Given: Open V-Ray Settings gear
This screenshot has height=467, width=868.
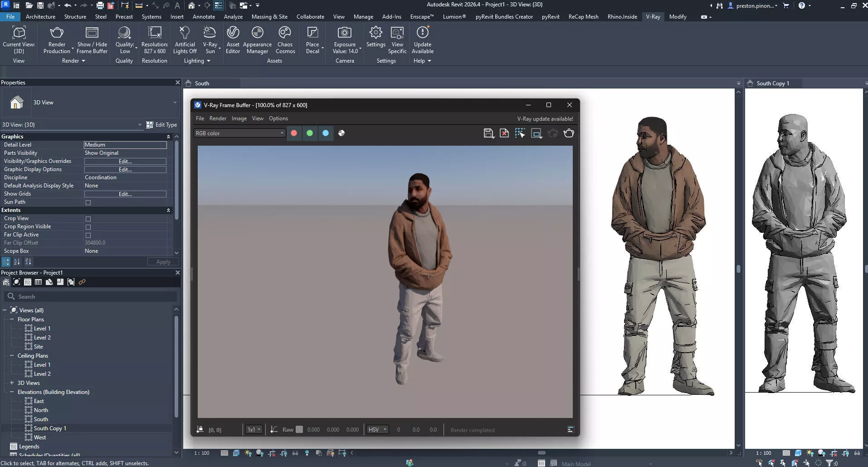Looking at the screenshot, I should click(375, 33).
